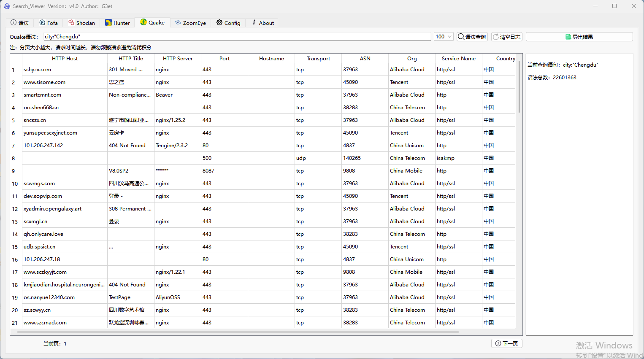Open the About tab
The height and width of the screenshot is (359, 644).
tap(263, 23)
